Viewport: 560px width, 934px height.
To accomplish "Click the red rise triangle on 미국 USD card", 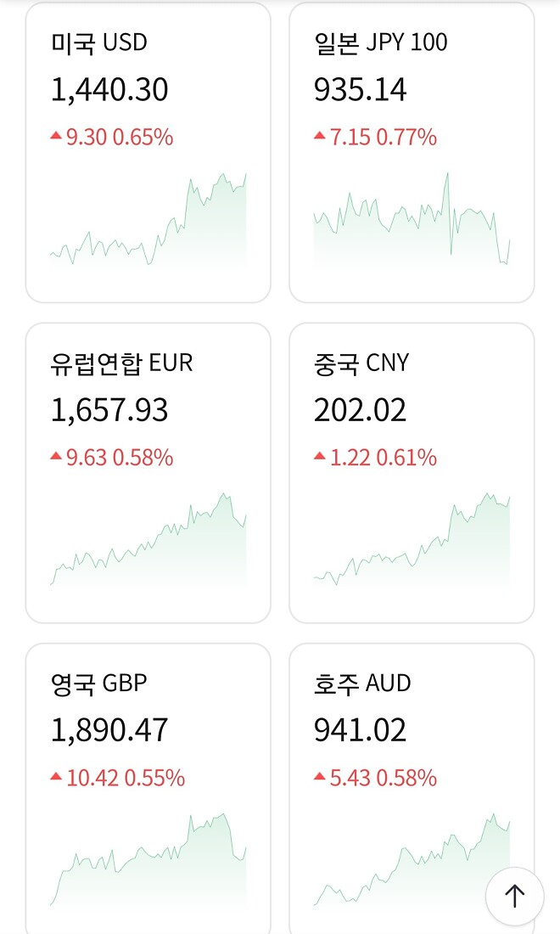I will (x=55, y=136).
